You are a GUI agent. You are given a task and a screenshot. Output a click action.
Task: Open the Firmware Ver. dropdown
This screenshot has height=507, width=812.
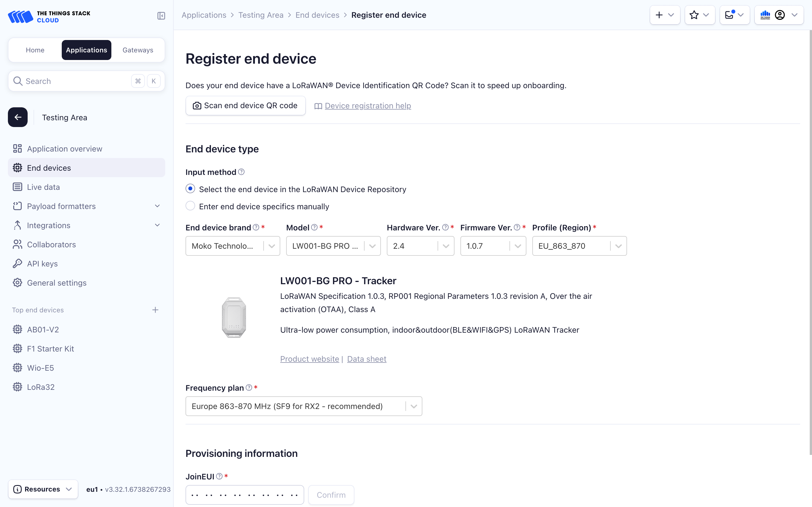pyautogui.click(x=517, y=246)
